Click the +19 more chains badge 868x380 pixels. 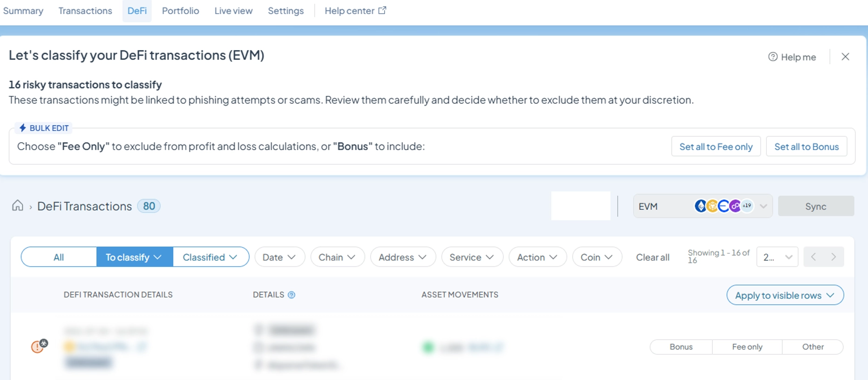tap(747, 206)
